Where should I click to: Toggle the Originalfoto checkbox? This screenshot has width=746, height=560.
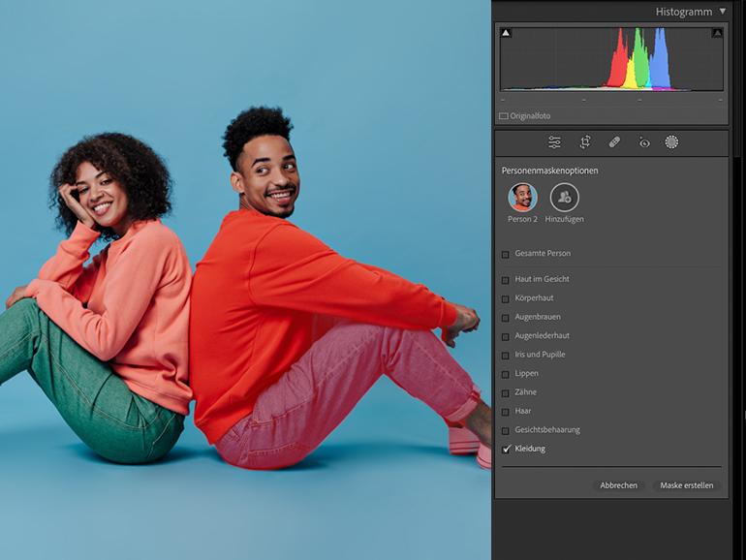click(504, 115)
